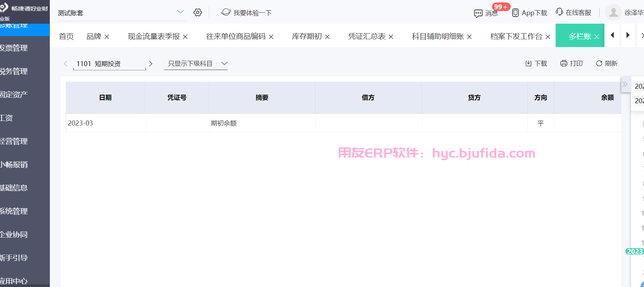Screen dimensions: 644x287
Task: Click the 我要体验一下 link text
Action: coord(252,13)
